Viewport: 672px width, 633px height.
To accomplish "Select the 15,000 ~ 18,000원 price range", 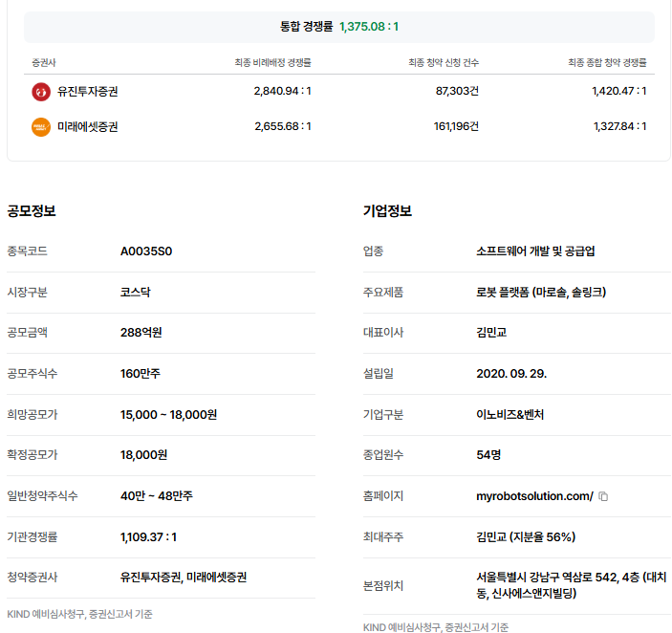I will tap(168, 415).
